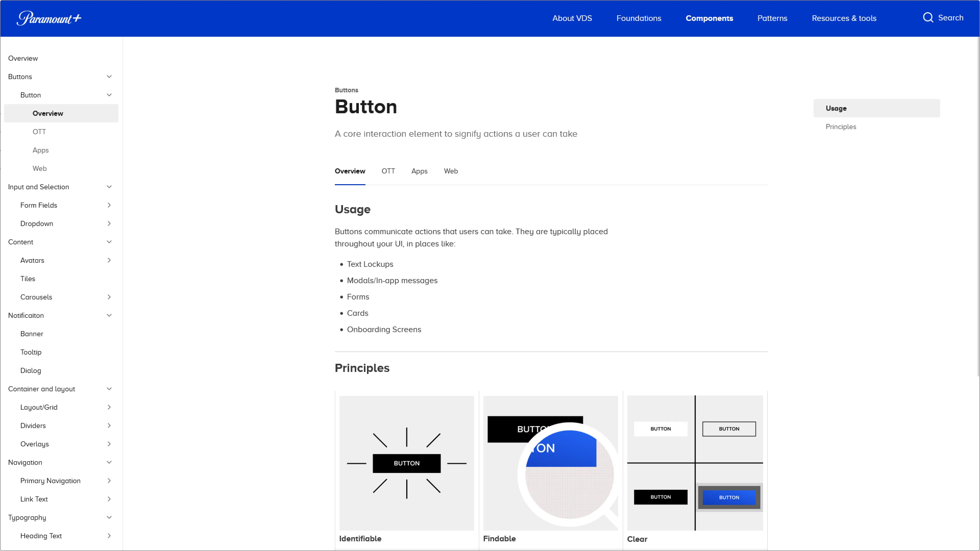Expand the Form Fields chevron

point(109,205)
